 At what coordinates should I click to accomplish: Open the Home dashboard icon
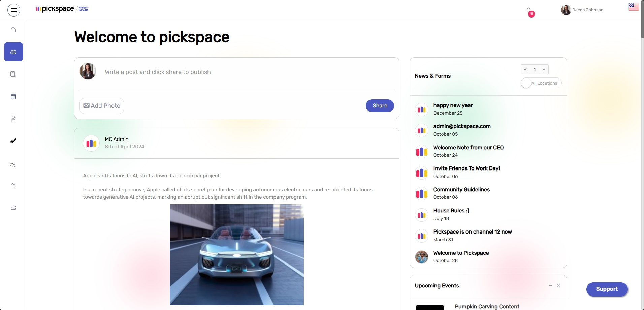tap(13, 30)
